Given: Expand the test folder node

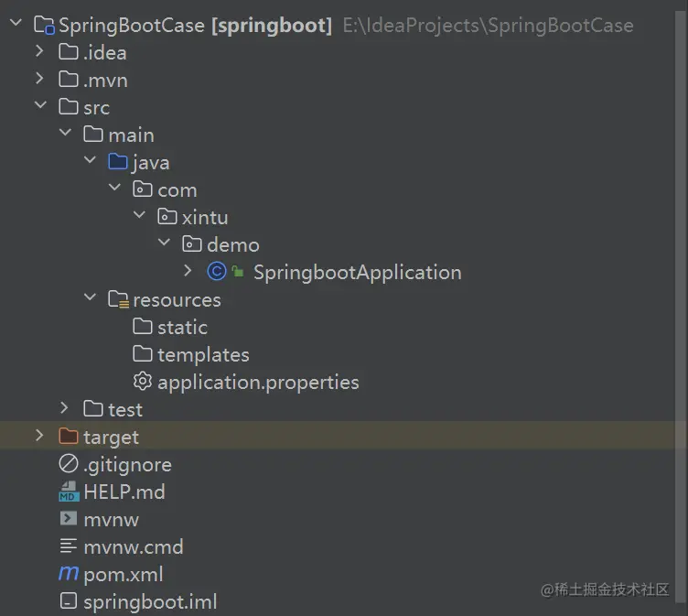Looking at the screenshot, I should [64, 409].
